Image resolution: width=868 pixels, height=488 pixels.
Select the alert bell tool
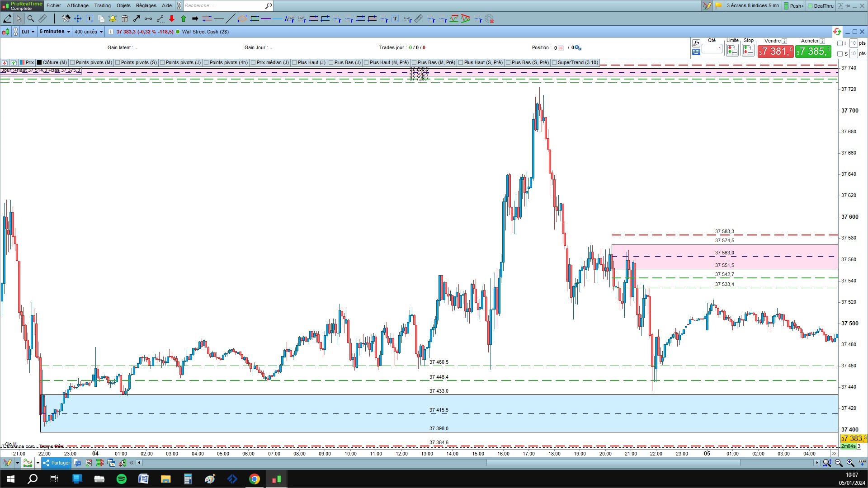click(113, 19)
